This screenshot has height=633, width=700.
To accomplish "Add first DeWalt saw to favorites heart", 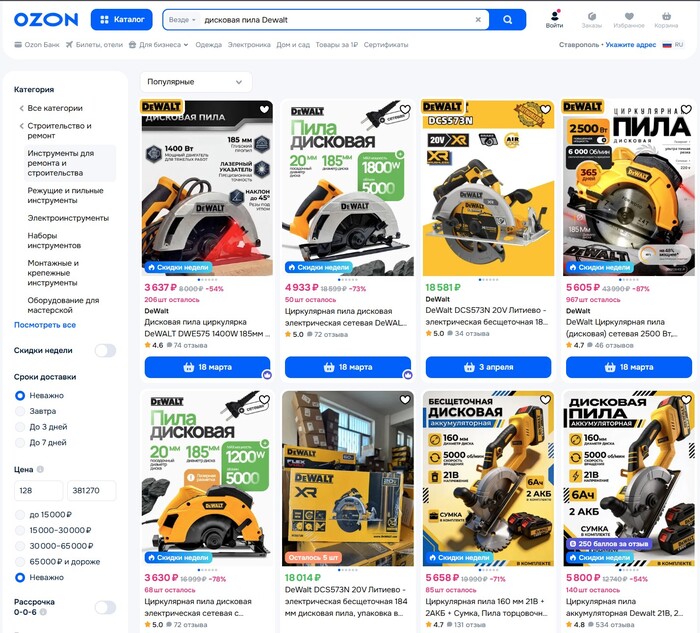I will coord(264,110).
